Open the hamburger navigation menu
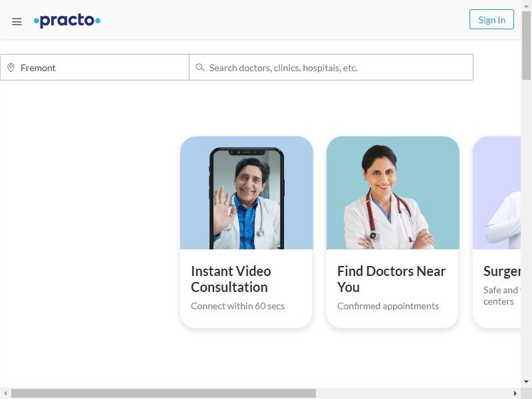Screen dimensions: 532x399 (17, 21)
